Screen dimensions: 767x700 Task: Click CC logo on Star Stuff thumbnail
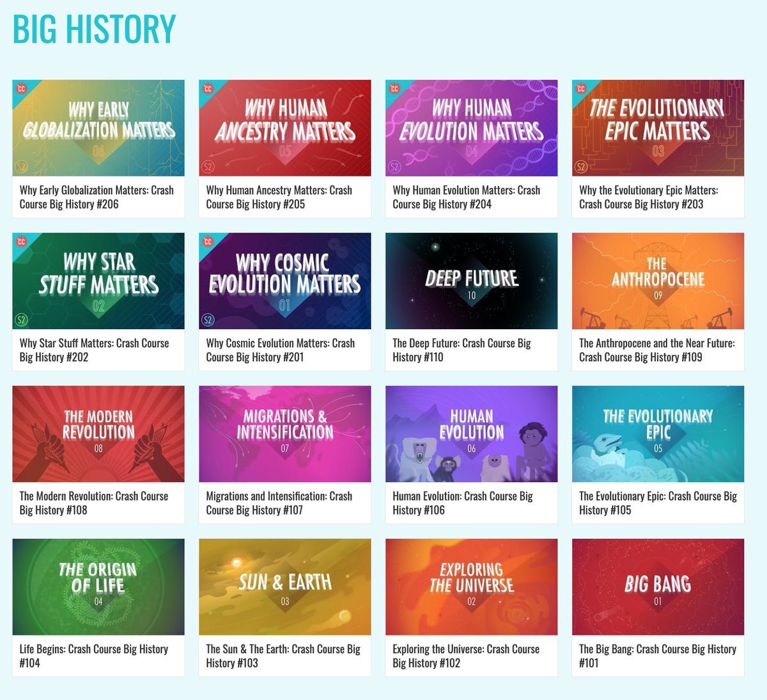point(20,242)
